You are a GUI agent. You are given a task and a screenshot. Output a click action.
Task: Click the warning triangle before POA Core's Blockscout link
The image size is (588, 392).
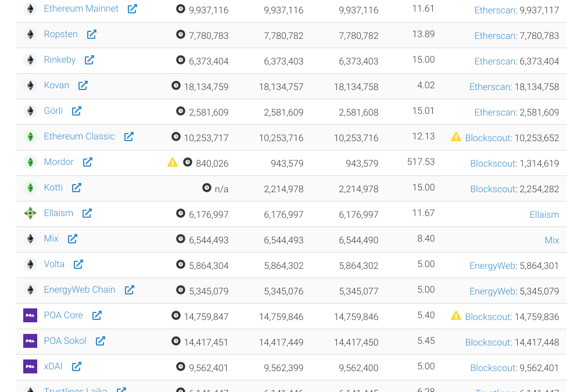457,317
